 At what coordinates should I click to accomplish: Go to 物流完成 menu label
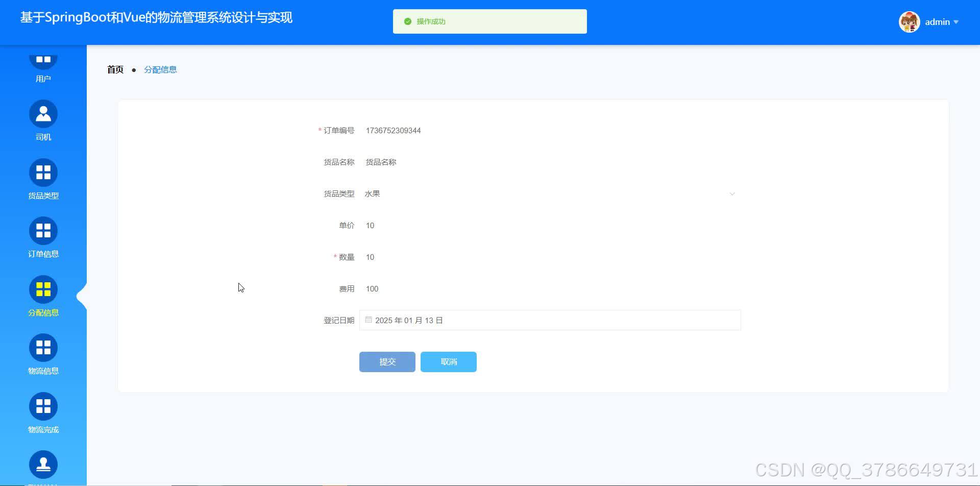tap(43, 429)
